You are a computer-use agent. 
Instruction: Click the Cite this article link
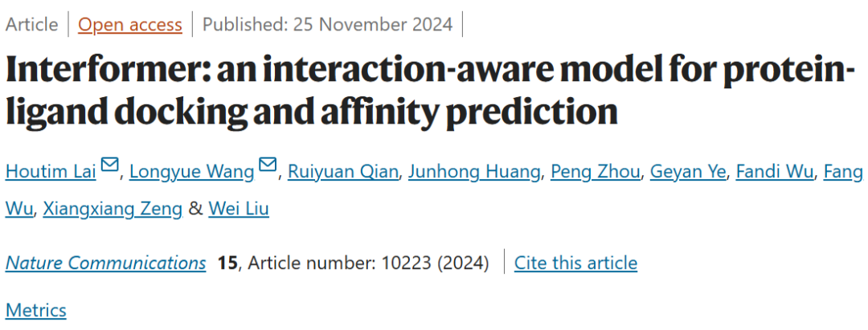575,263
